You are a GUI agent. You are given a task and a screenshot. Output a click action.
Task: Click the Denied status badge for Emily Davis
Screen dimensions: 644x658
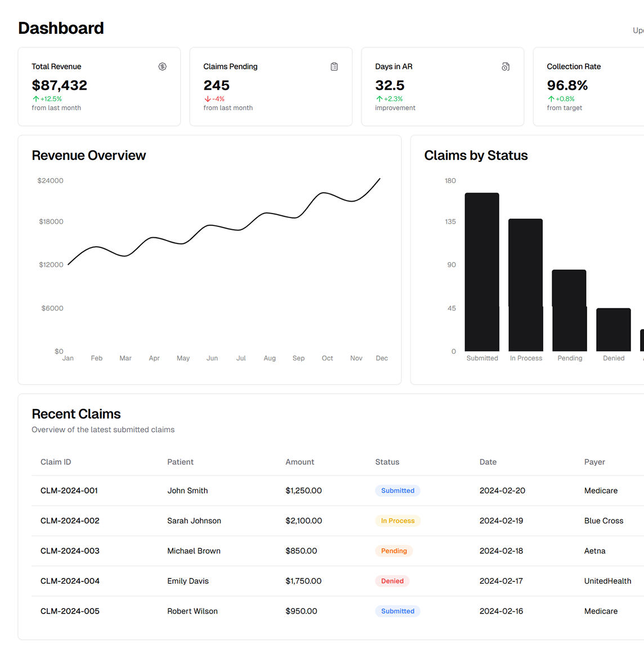tap(392, 581)
